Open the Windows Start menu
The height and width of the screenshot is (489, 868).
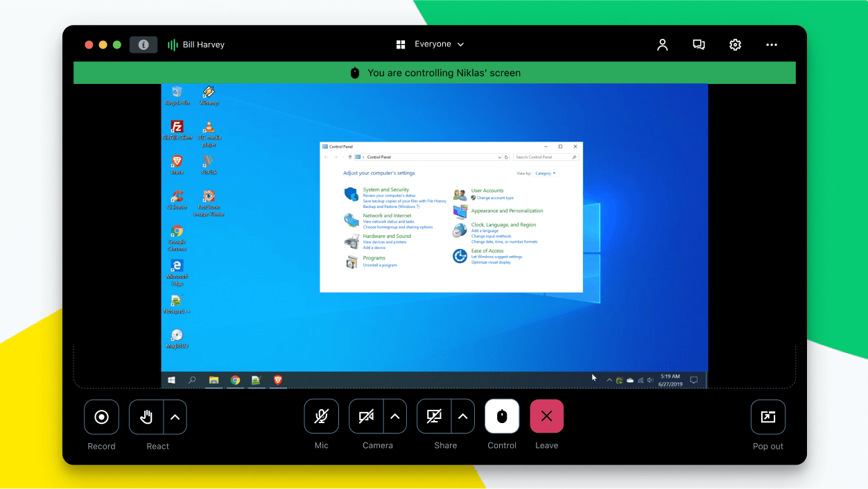click(171, 379)
